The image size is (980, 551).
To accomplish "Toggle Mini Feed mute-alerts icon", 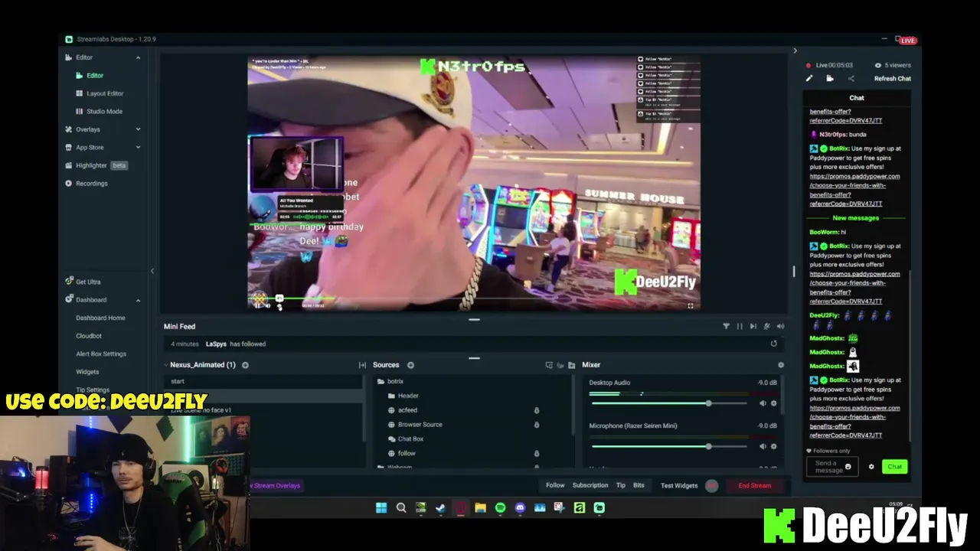I will click(x=766, y=326).
